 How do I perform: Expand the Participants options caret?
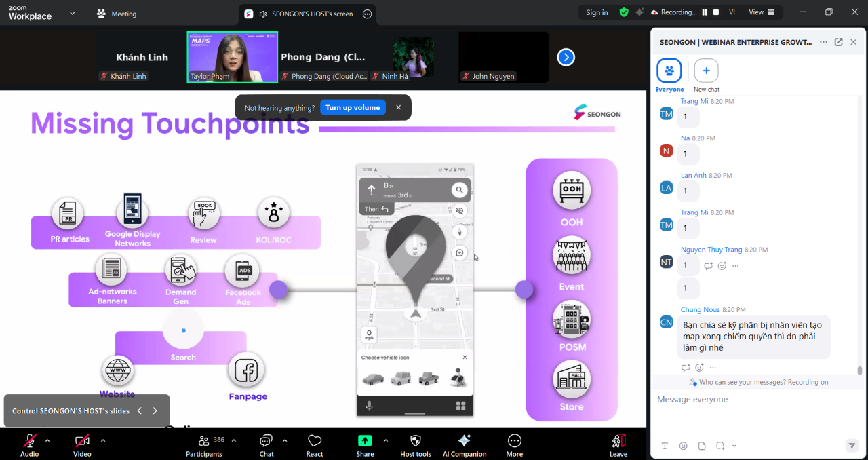coord(234,440)
